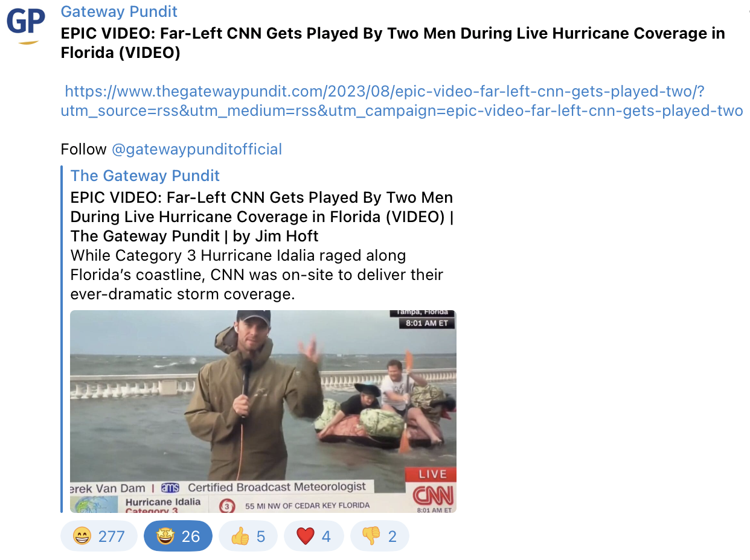
Task: Remove the selected star-struck reaction showing 26
Action: point(178,536)
